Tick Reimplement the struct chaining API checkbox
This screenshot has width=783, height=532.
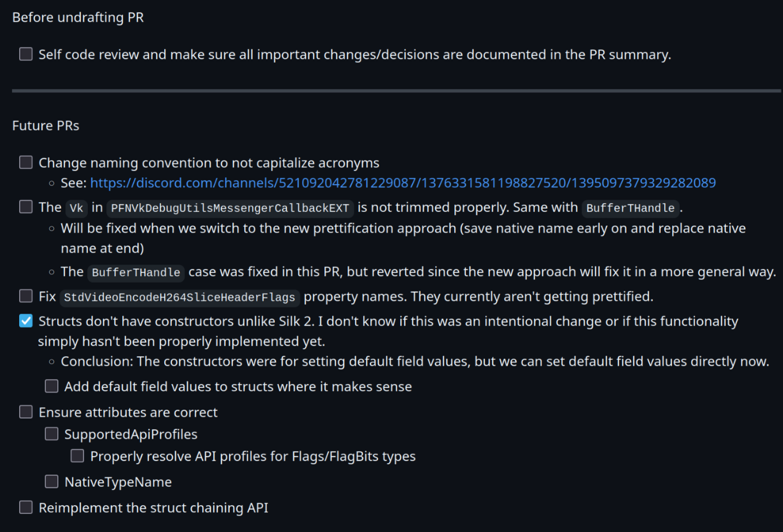click(26, 507)
